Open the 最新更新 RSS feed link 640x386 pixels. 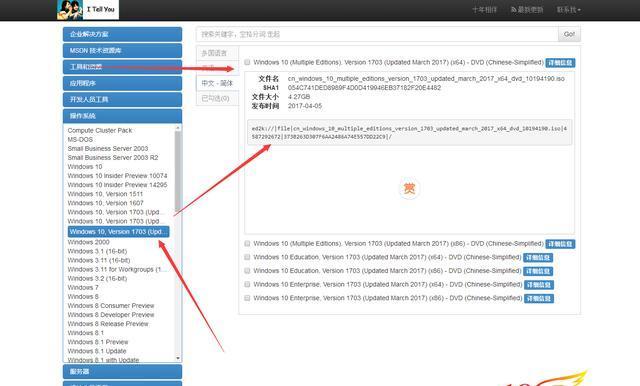click(527, 9)
